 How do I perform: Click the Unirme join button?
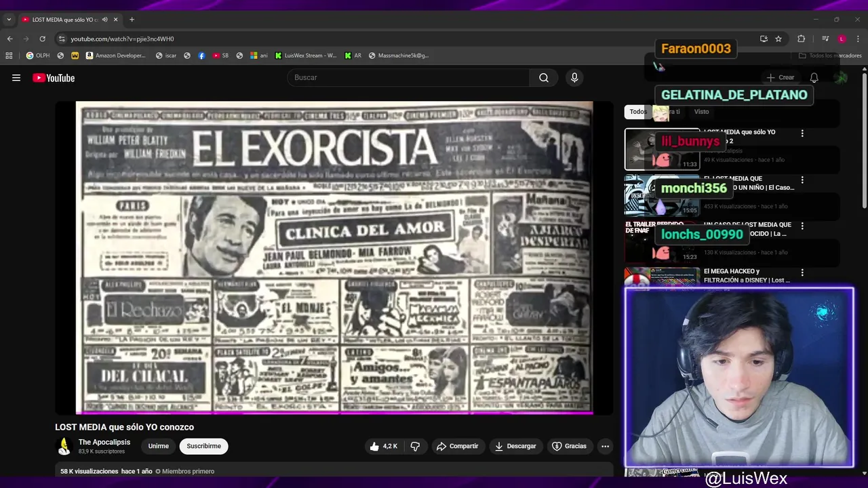point(159,446)
